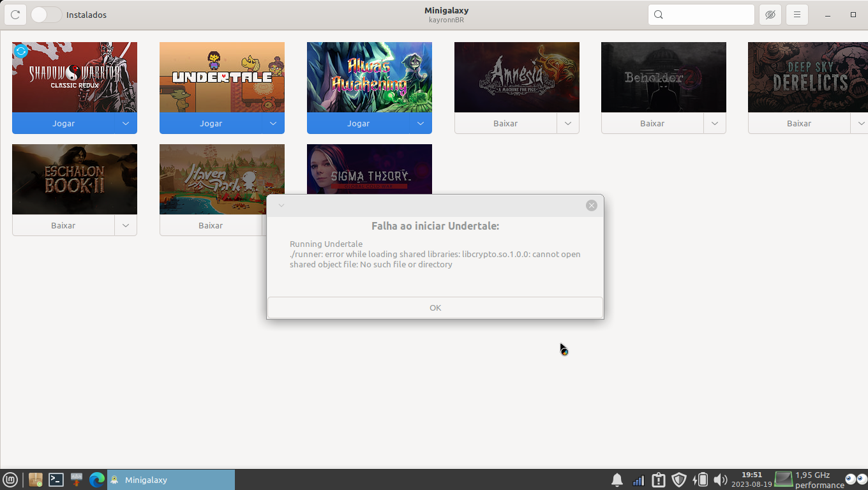868x490 pixels.
Task: Open the hamburger menu
Action: tap(797, 15)
